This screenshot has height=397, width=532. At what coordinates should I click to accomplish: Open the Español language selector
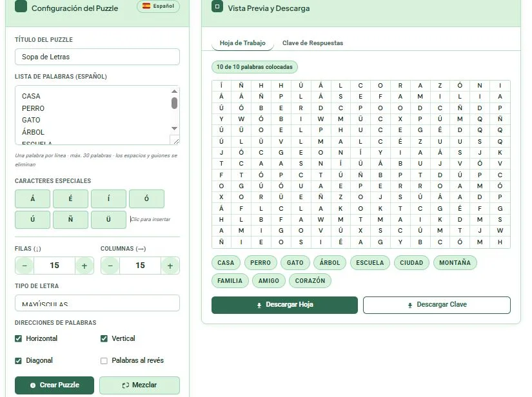pos(158,6)
